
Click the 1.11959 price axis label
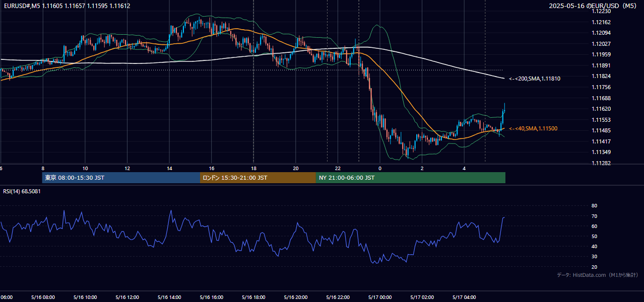[x=601, y=54]
